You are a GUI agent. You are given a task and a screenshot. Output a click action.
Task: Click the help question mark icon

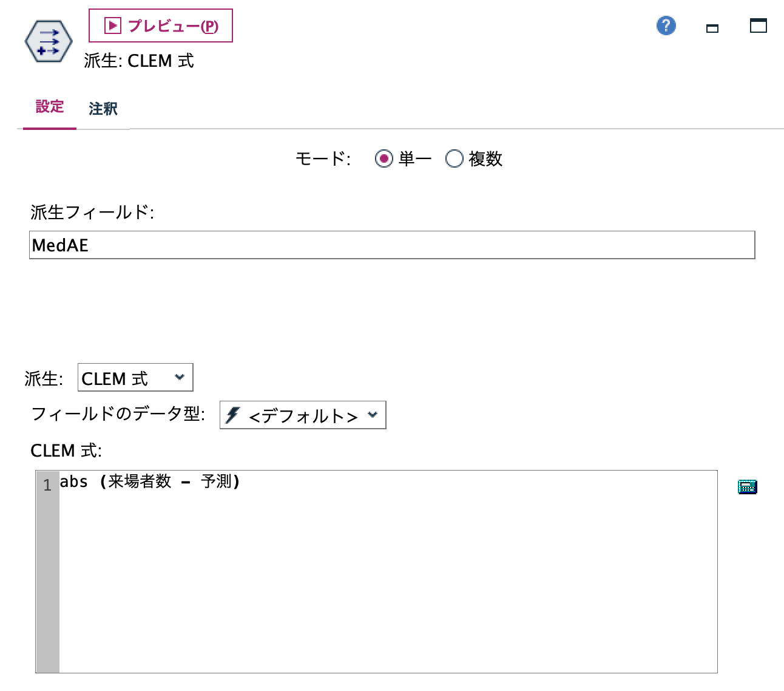pyautogui.click(x=666, y=26)
